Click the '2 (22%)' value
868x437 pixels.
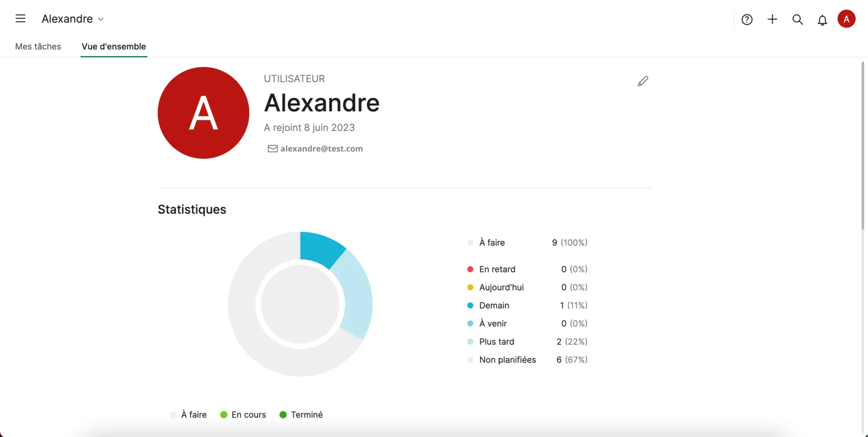click(x=572, y=342)
